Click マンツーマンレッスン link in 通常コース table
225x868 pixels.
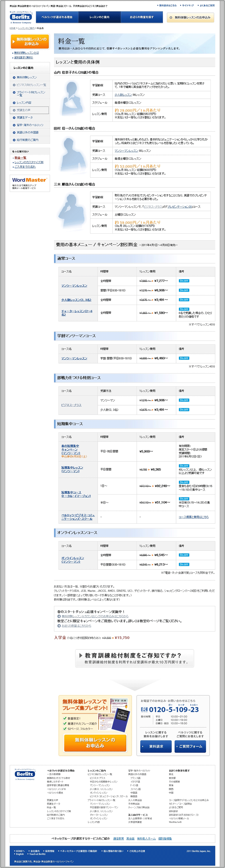[x=74, y=286]
